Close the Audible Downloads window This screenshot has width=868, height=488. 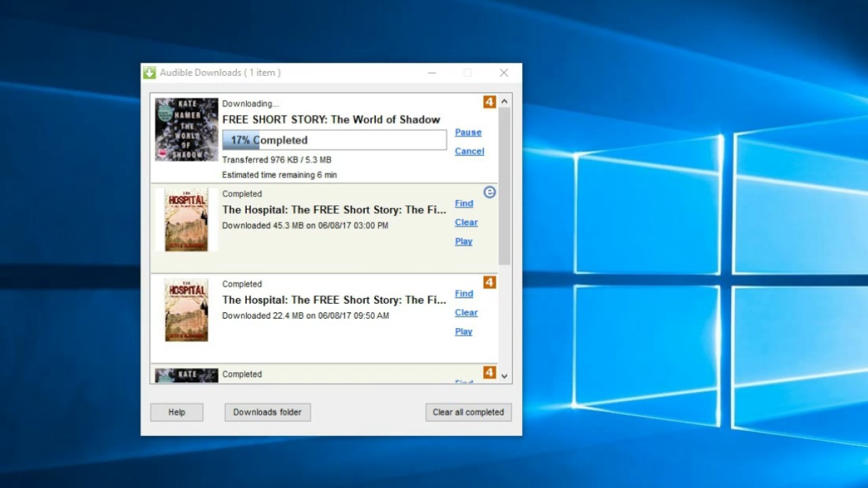point(504,73)
